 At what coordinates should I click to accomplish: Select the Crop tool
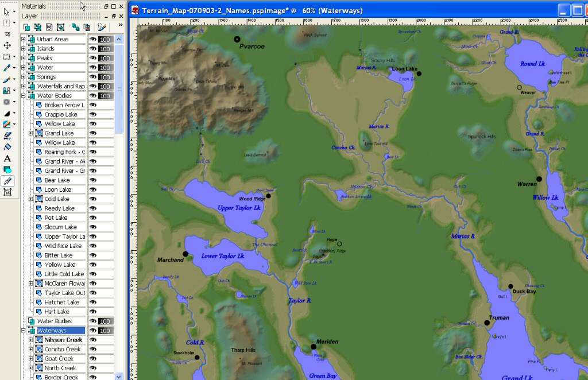click(7, 34)
